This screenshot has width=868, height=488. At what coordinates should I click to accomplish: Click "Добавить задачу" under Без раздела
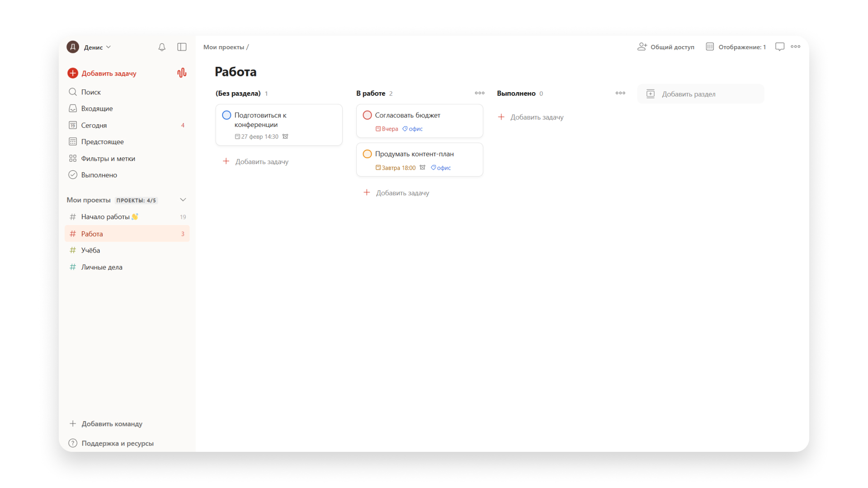pos(255,161)
